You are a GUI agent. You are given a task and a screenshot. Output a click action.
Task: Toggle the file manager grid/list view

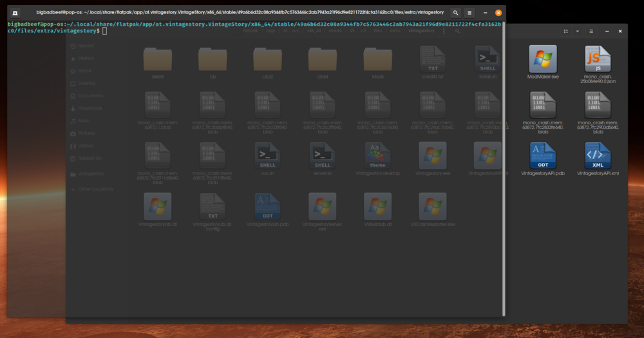click(566, 31)
